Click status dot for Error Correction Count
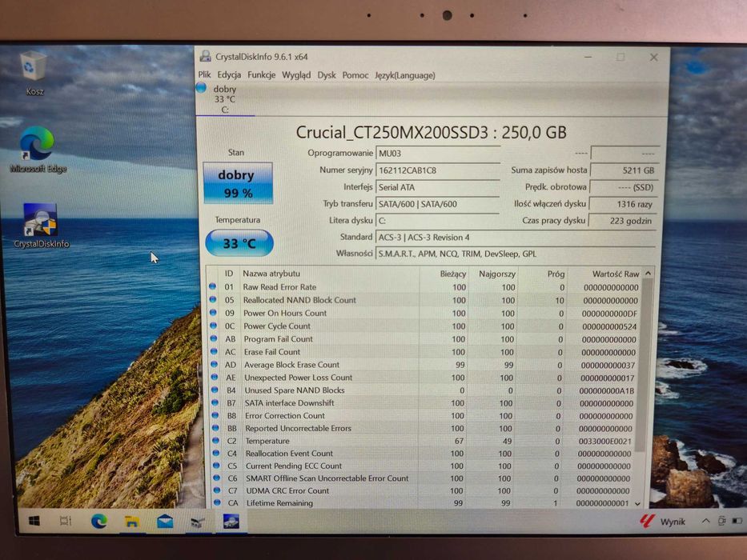747x560 pixels. 215,415
